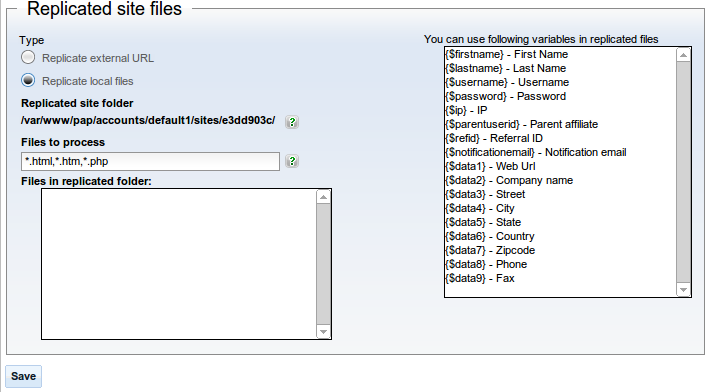Select Replicate local files radio button

28,80
